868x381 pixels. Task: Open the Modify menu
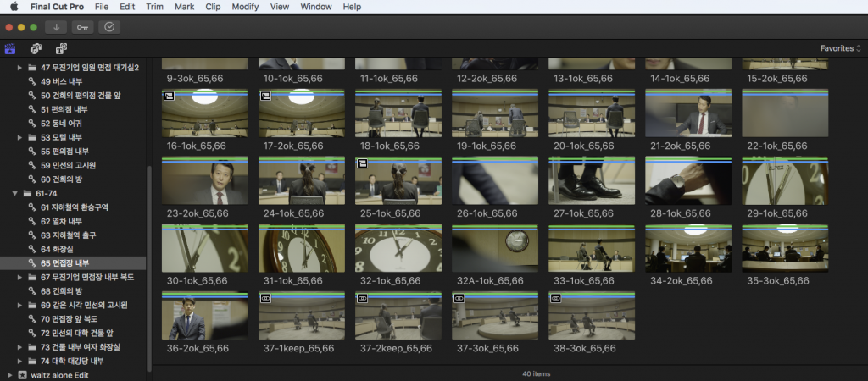click(x=245, y=7)
